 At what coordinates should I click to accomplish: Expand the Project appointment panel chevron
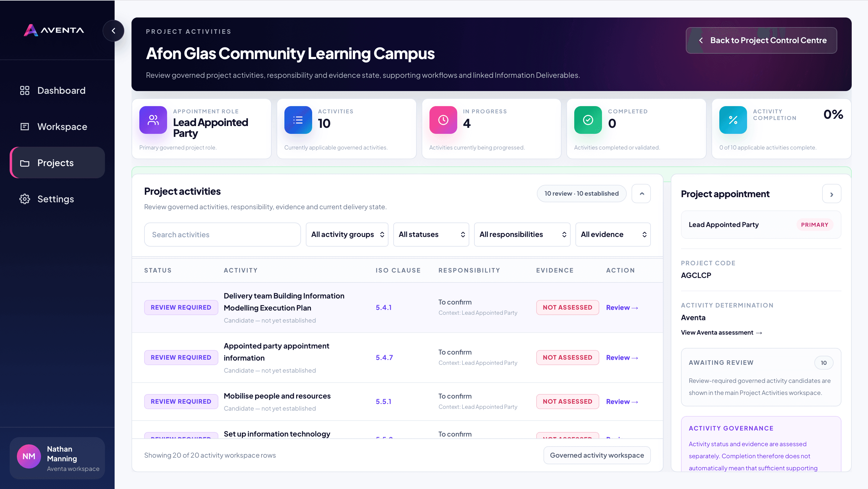832,194
